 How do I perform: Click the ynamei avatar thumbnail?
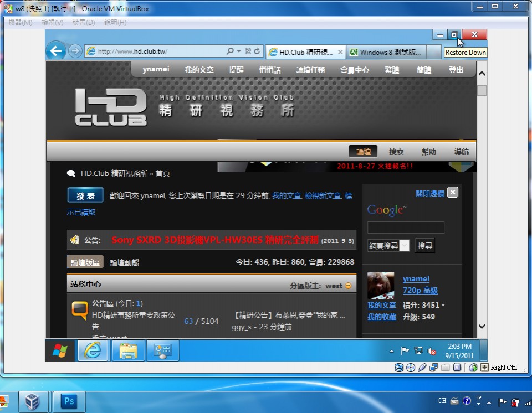(381, 286)
